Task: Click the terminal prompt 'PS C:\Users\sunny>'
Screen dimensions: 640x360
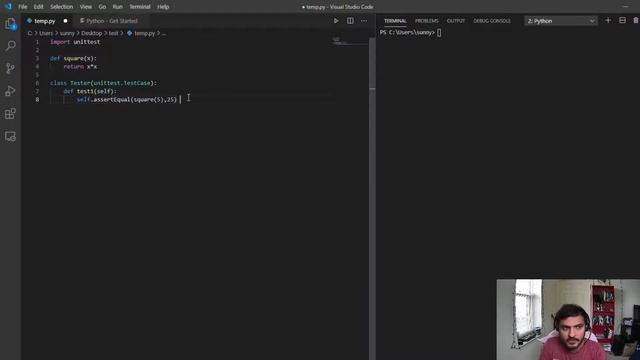Action: click(407, 33)
